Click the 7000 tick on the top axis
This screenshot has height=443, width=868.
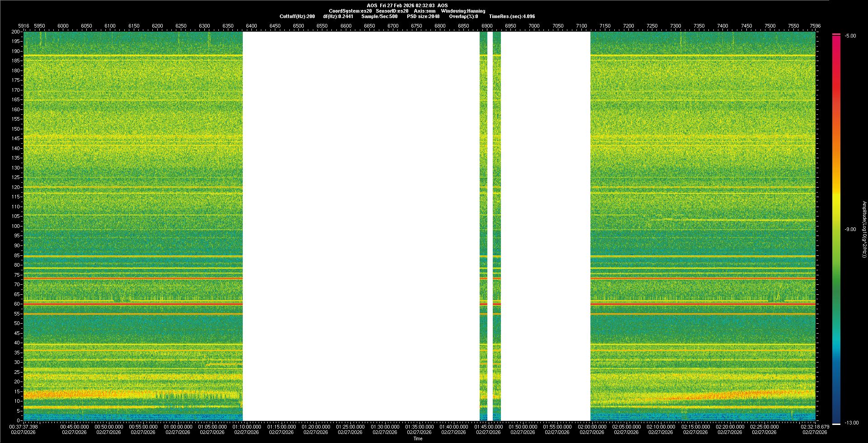pos(534,26)
